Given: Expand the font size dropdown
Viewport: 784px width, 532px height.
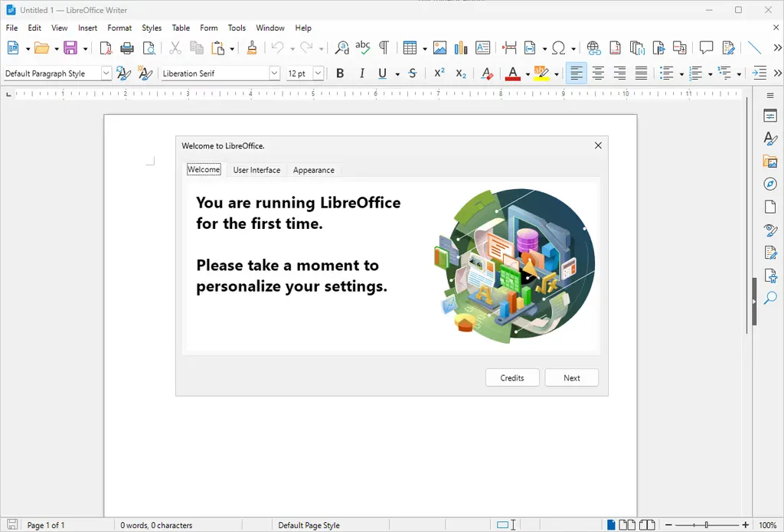Looking at the screenshot, I should click(x=318, y=73).
